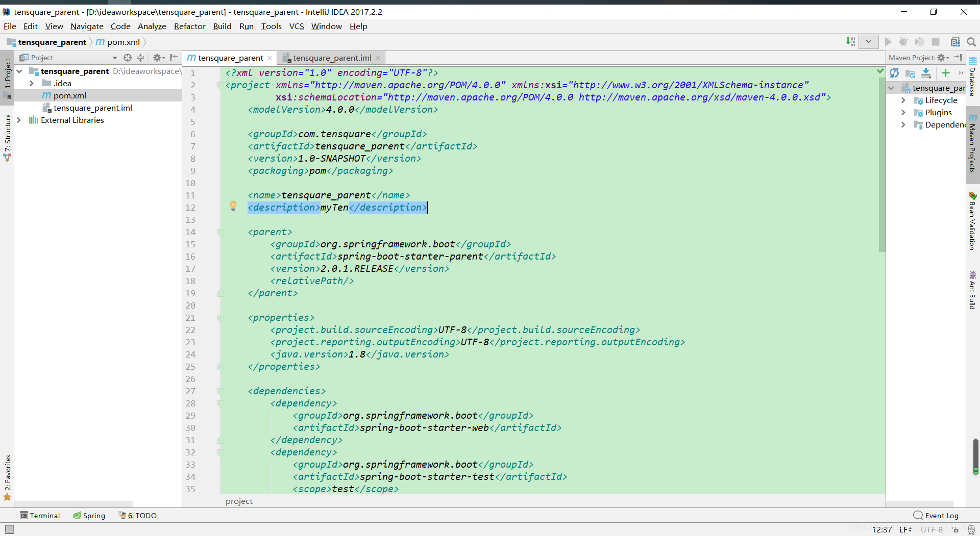Toggle the Bean Validation side panel
Viewport: 980px width, 536px height.
tap(973, 221)
